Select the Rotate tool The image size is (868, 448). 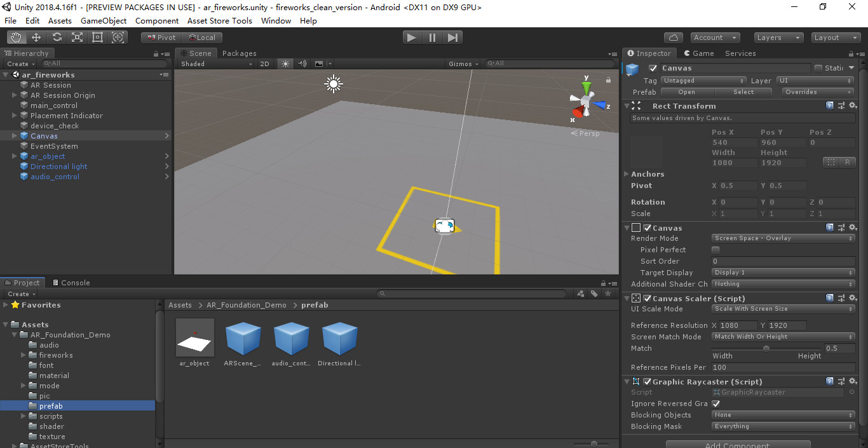pyautogui.click(x=57, y=37)
